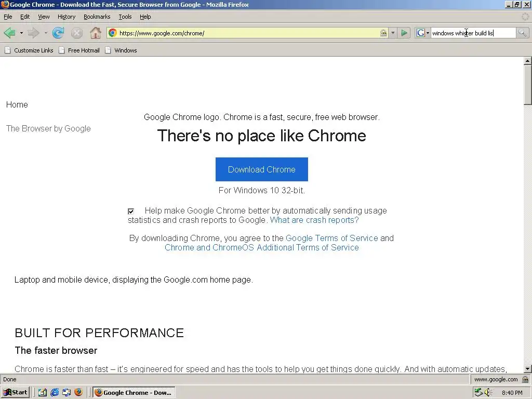Open the Free Hotmail bookmark

79,50
